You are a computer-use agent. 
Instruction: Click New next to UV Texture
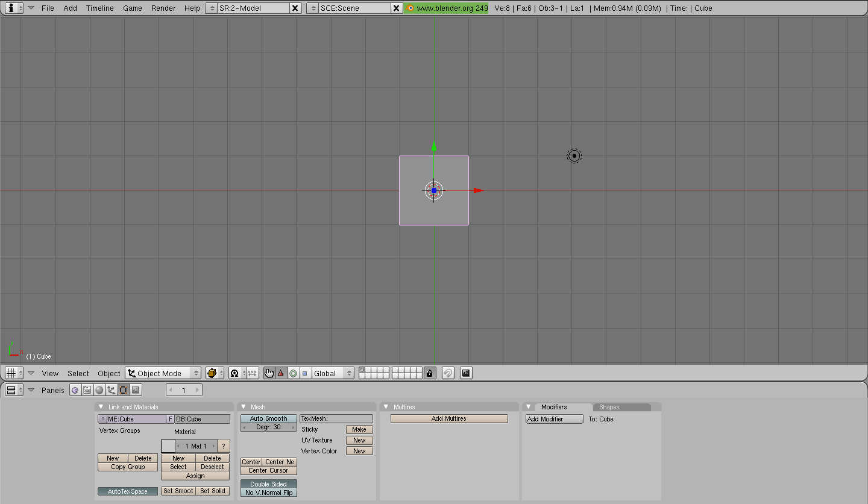pyautogui.click(x=359, y=440)
